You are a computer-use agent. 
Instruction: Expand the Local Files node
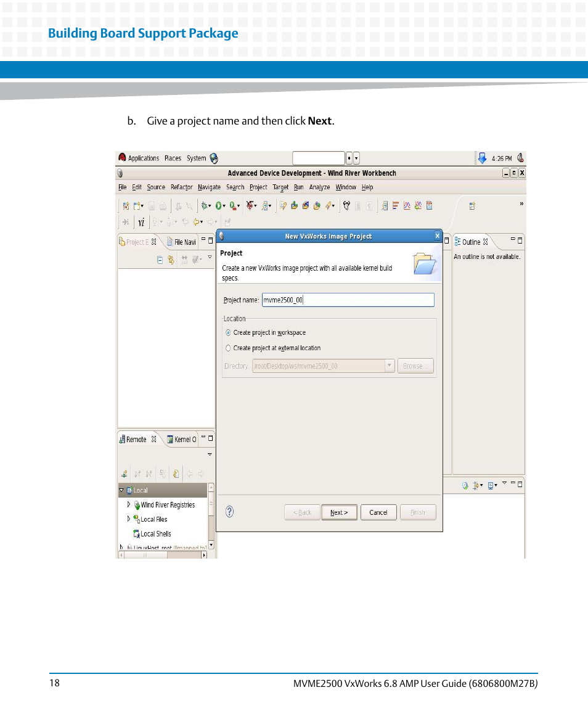point(129,519)
